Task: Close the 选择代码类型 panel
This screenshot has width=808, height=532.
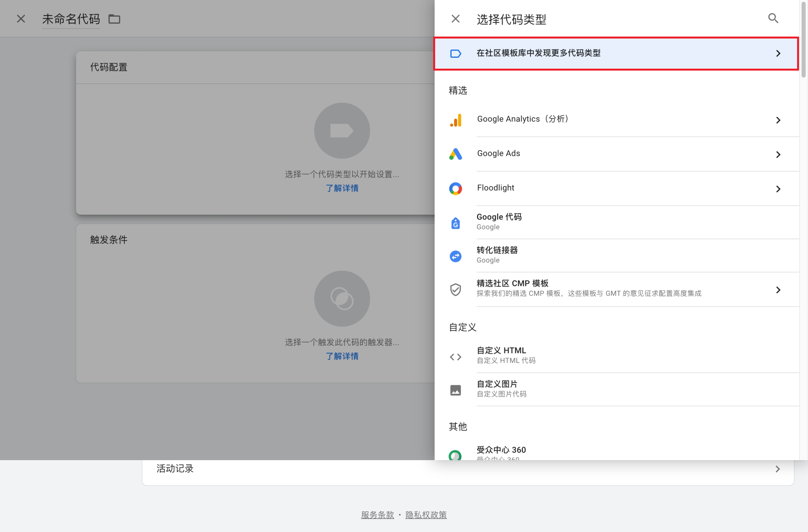Action: tap(455, 18)
